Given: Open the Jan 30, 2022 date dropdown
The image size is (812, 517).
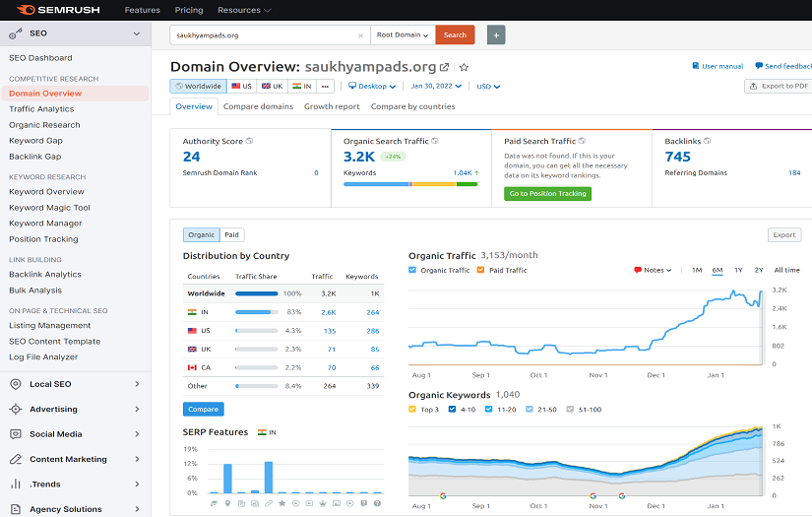Looking at the screenshot, I should tap(436, 86).
